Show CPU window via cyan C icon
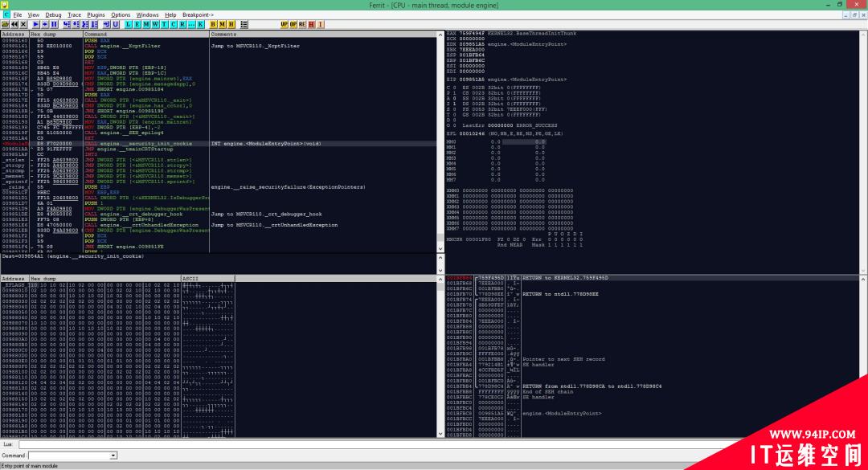Image resolution: width=868 pixels, height=470 pixels. coord(174,24)
